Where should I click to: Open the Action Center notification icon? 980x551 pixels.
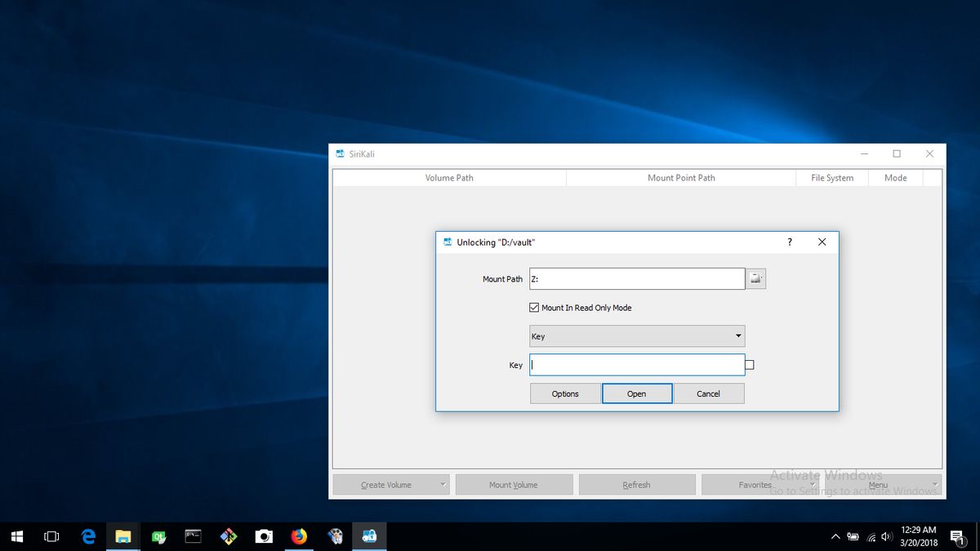[958, 536]
